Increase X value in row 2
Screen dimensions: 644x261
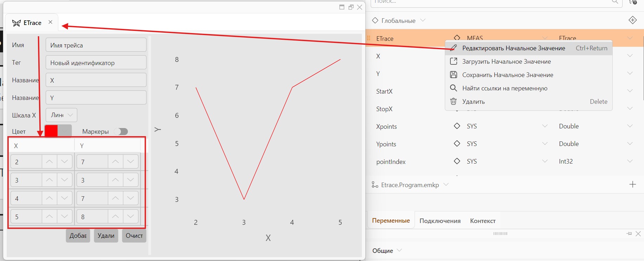[x=50, y=161]
